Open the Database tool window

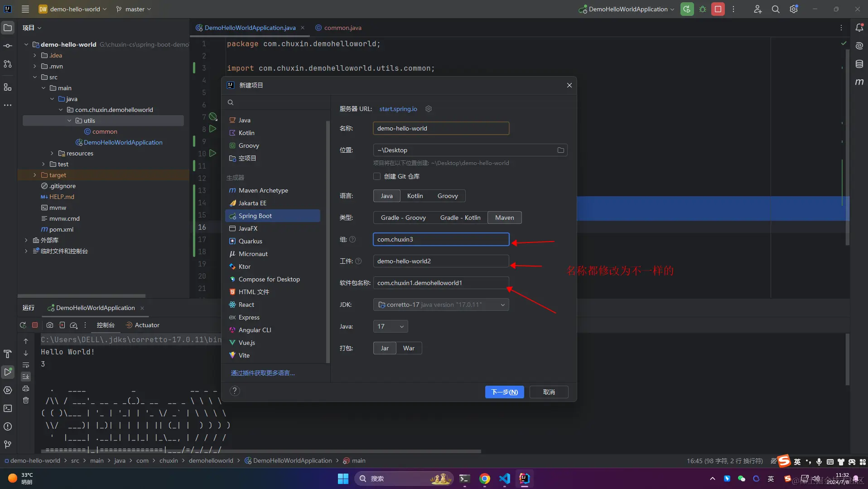[x=859, y=64]
